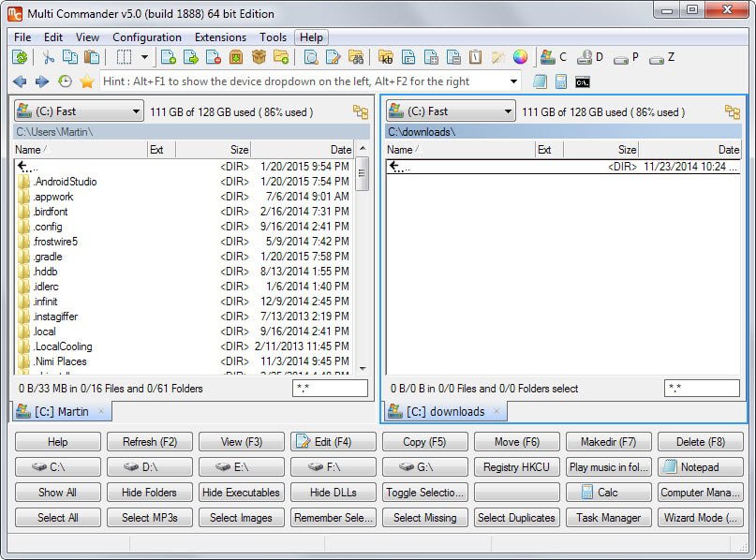The image size is (756, 560).
Task: Expand the hint command line dropdown arrow
Action: pos(513,82)
